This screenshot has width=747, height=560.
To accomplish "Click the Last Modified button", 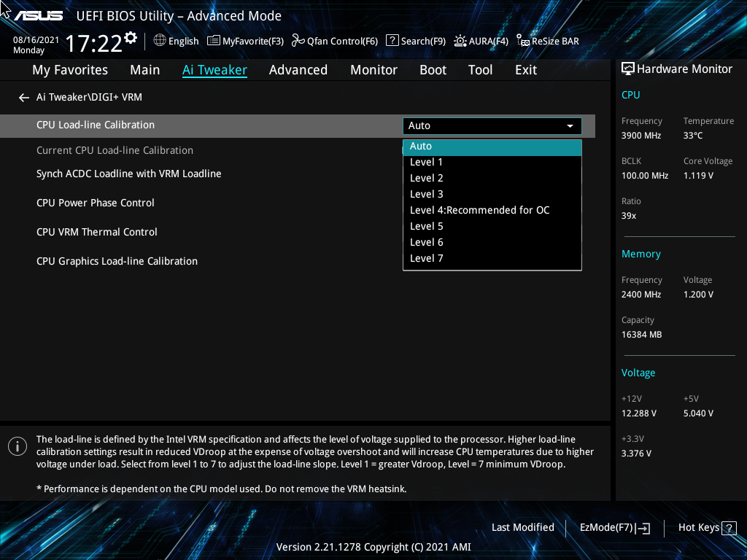I will click(522, 528).
